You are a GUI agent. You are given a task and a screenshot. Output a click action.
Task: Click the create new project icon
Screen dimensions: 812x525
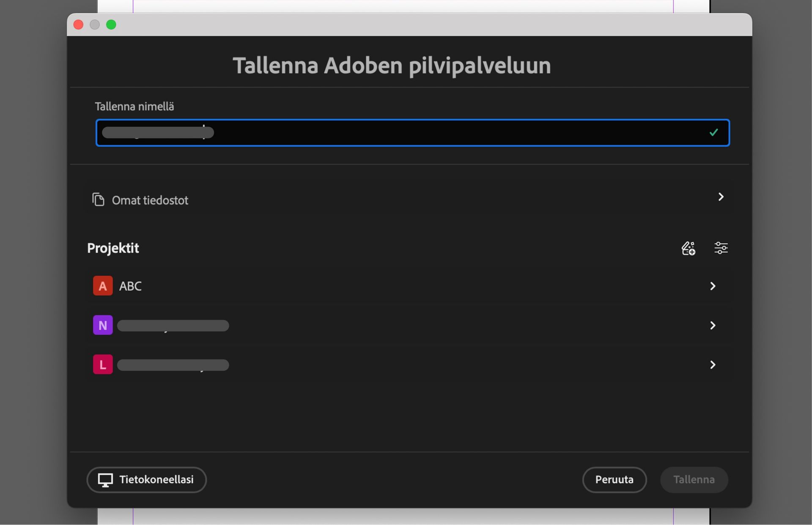point(688,248)
